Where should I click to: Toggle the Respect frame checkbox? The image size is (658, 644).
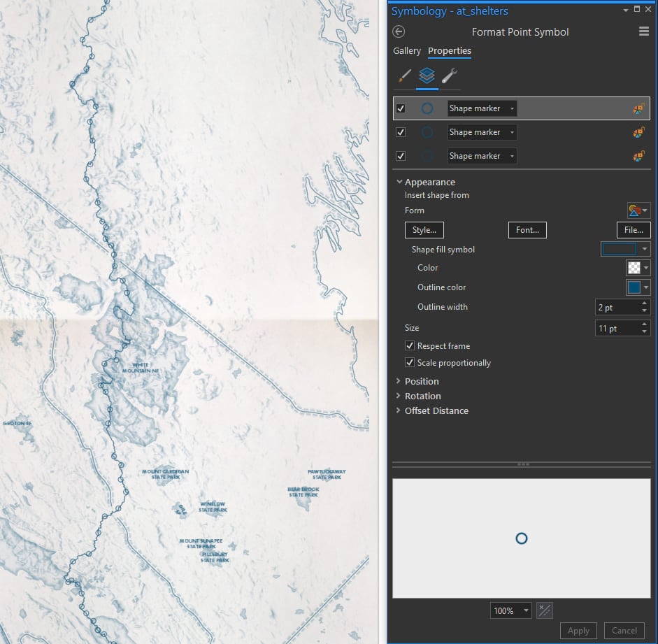click(x=410, y=345)
